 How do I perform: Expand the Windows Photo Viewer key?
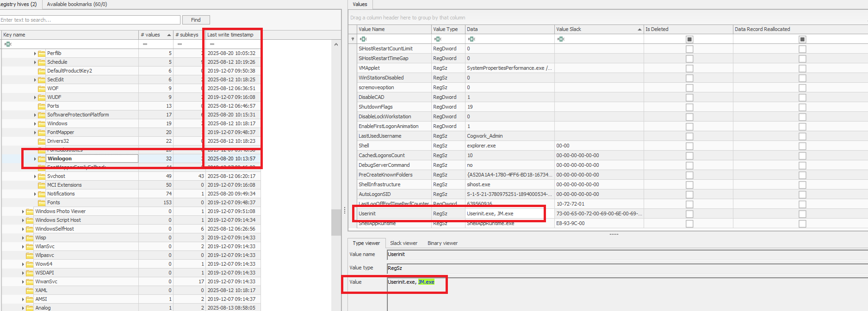23,212
